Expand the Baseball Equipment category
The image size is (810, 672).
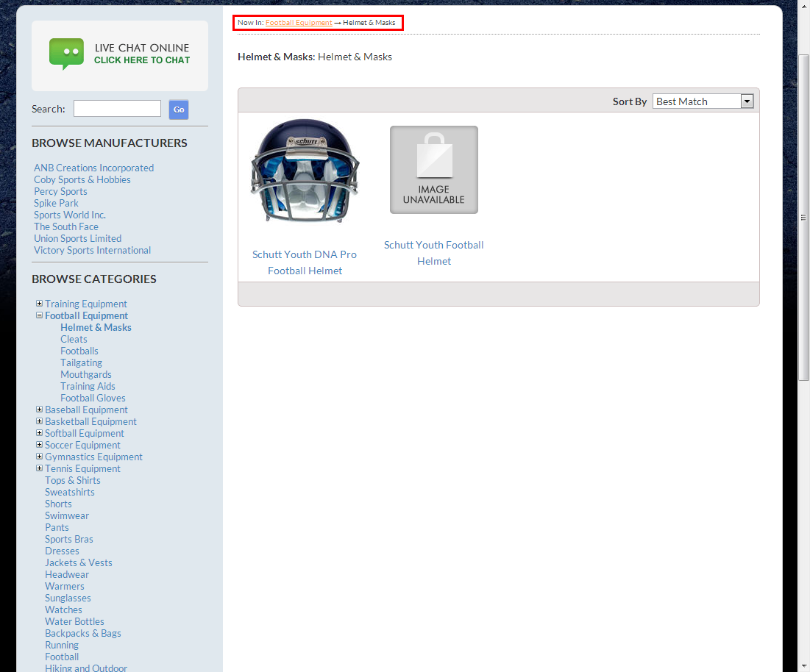tap(39, 410)
